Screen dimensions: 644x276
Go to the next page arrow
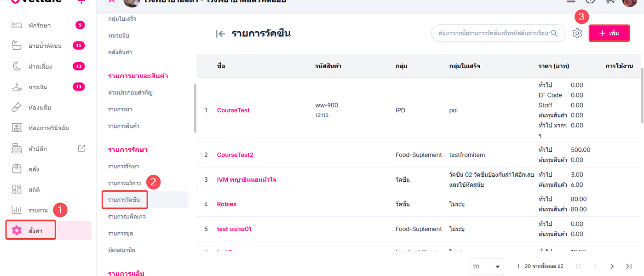click(612, 266)
